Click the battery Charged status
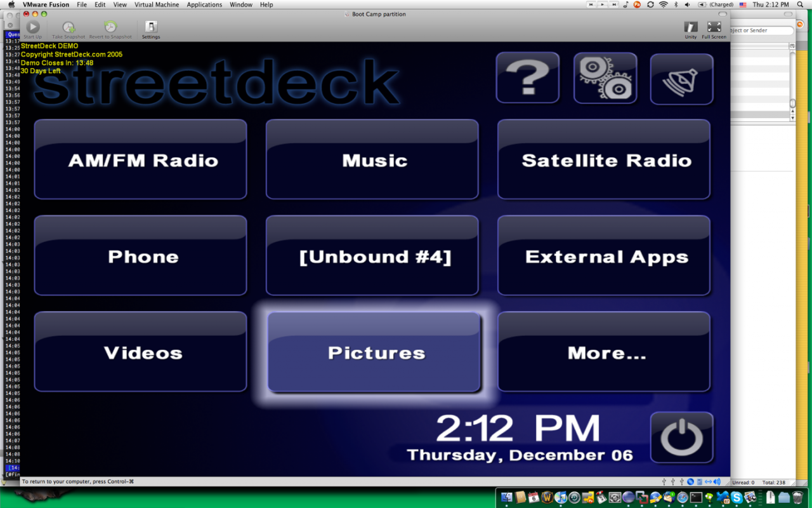812x508 pixels. (716, 4)
